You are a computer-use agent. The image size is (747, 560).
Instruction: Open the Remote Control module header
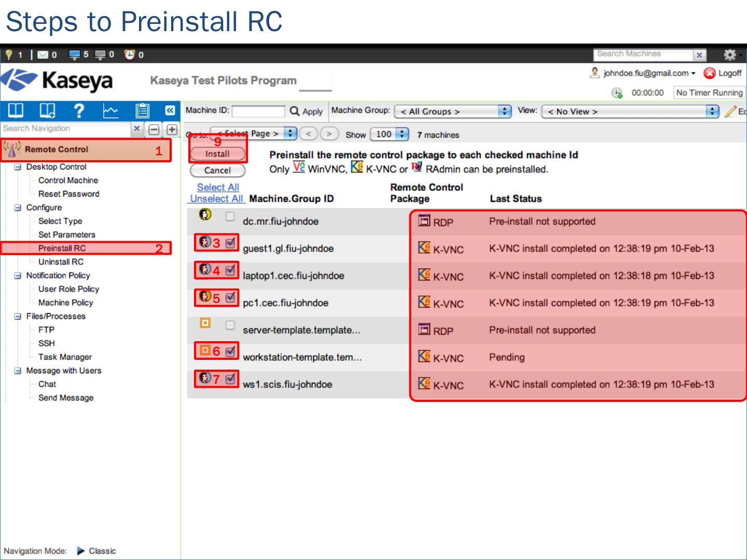tap(86, 150)
